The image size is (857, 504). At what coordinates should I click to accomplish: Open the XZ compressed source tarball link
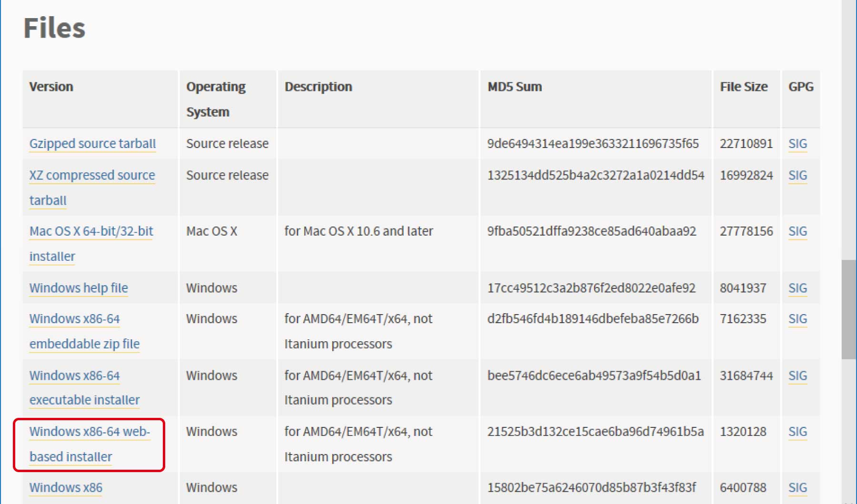[x=92, y=188]
